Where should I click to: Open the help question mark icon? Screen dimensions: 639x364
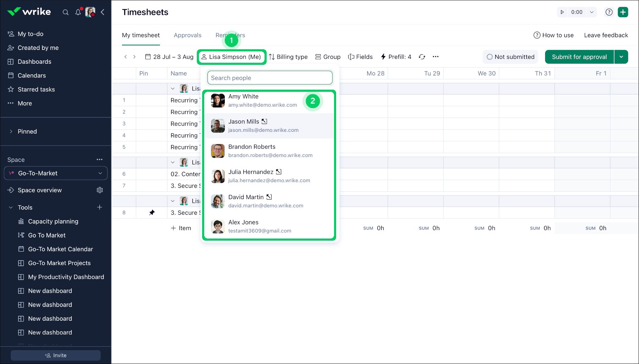(609, 12)
